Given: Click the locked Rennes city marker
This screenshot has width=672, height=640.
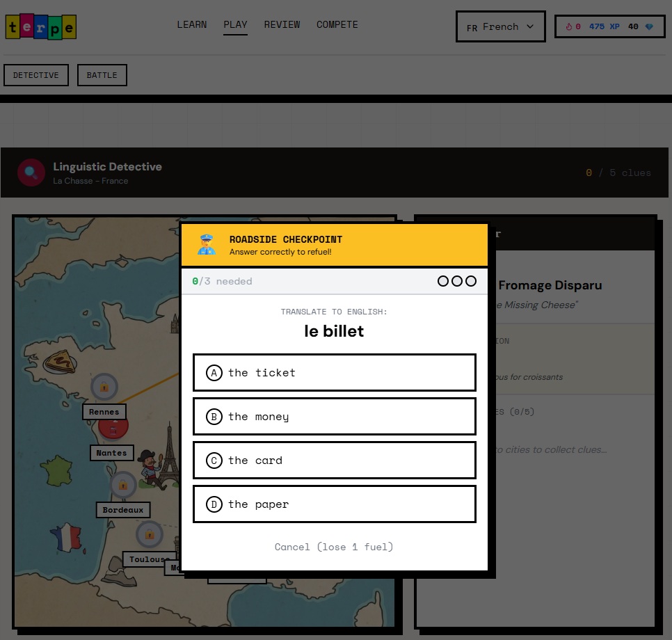Looking at the screenshot, I should pyautogui.click(x=104, y=386).
